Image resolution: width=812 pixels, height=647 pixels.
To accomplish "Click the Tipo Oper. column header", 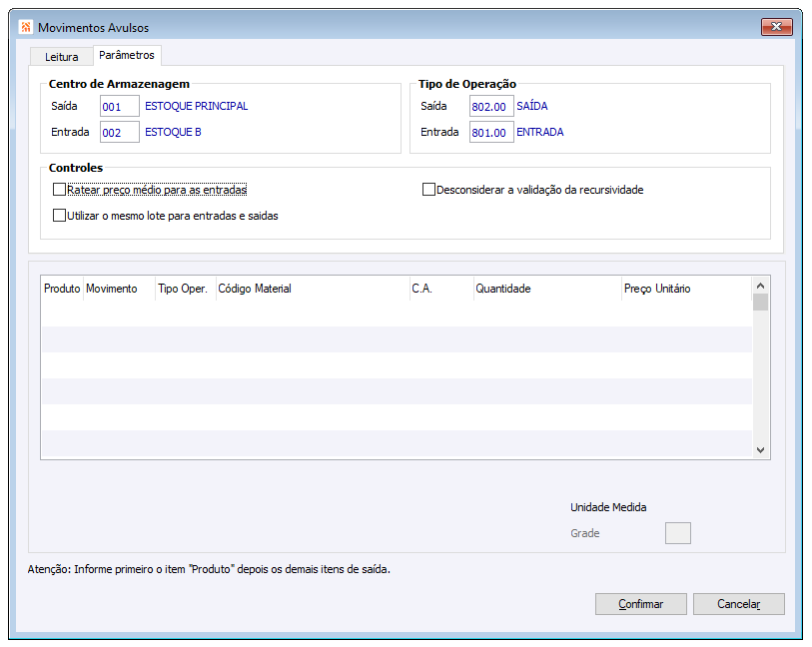I will click(x=186, y=289).
